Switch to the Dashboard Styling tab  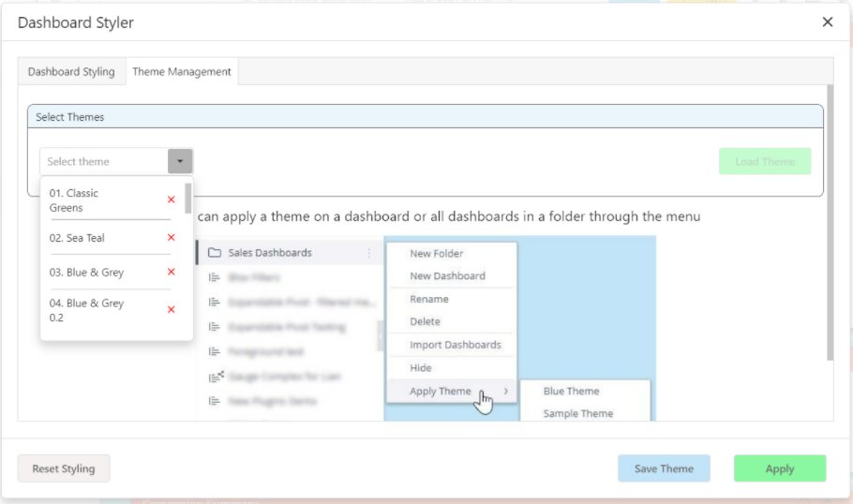[x=71, y=71]
